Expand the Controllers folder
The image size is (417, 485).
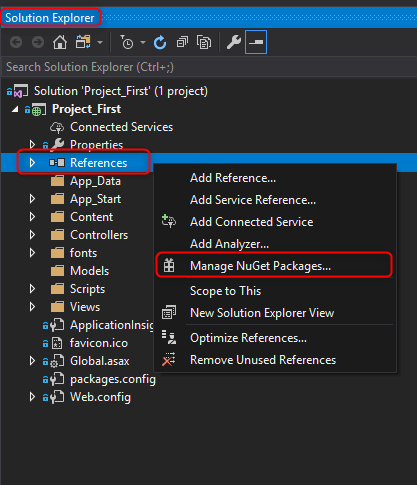click(x=32, y=235)
